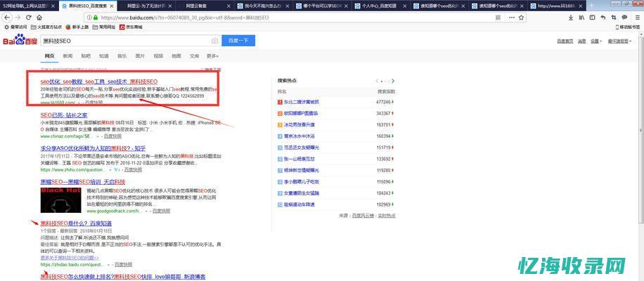Image resolution: width=644 pixels, height=281 pixels.
Task: Open the page actions three-dot menu
Action: 511,18
